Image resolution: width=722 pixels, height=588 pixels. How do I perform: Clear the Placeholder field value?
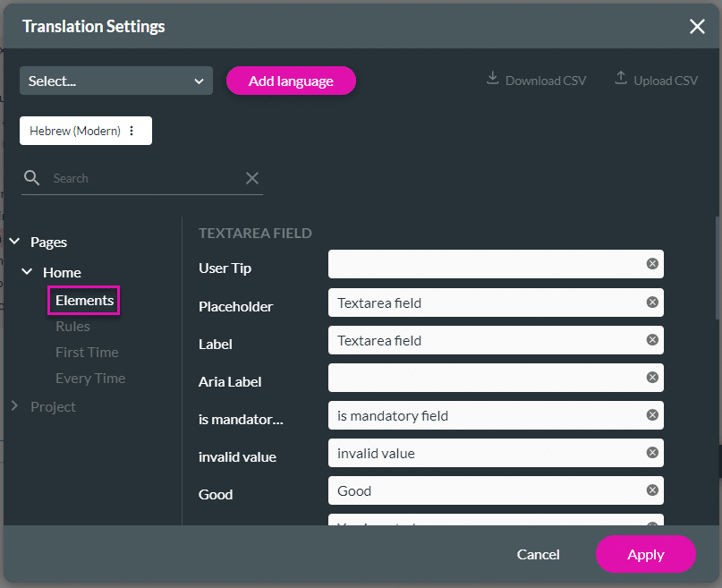pos(652,303)
